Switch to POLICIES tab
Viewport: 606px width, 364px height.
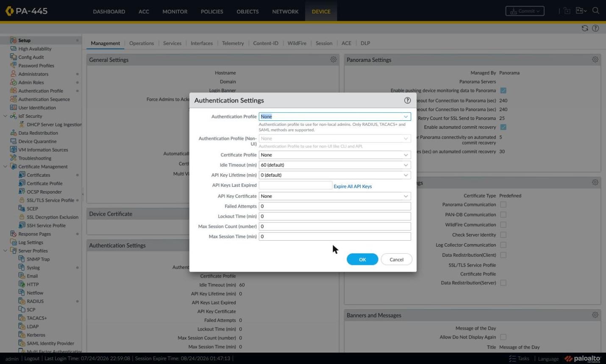click(x=212, y=11)
